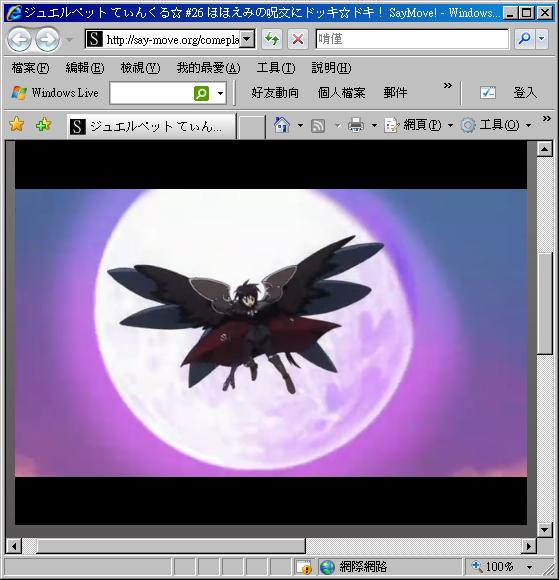Click the browser search box
Image resolution: width=559 pixels, height=580 pixels.
pos(412,39)
